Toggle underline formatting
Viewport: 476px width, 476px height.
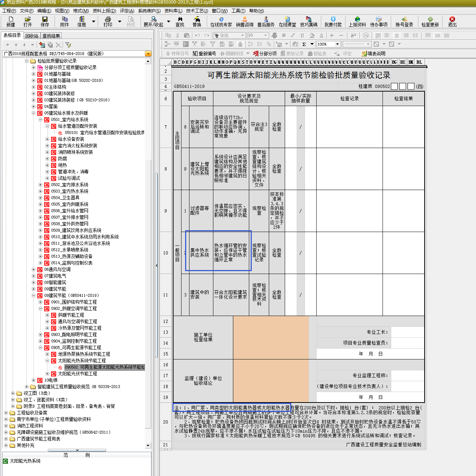[x=302, y=35]
